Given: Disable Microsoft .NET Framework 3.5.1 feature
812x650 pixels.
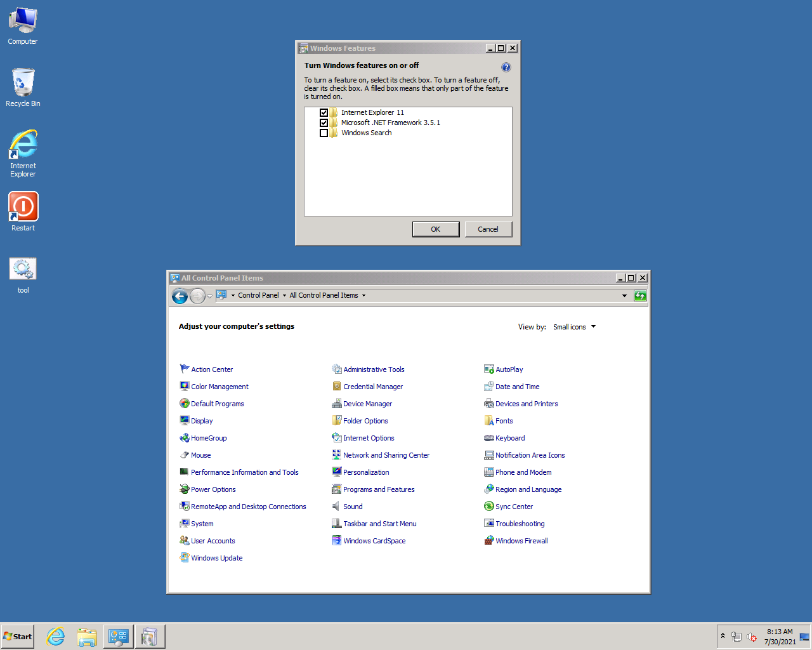Looking at the screenshot, I should click(324, 123).
